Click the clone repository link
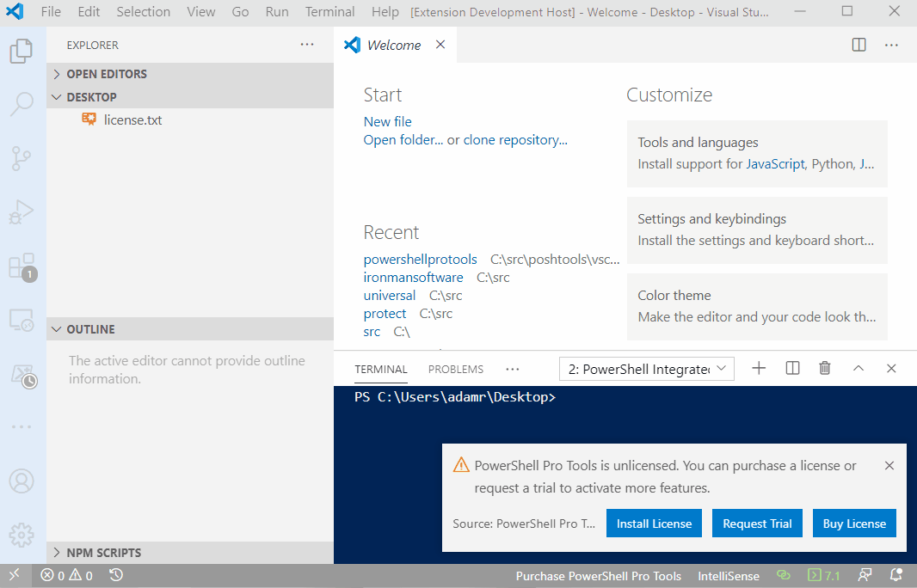The image size is (917, 588). [515, 140]
